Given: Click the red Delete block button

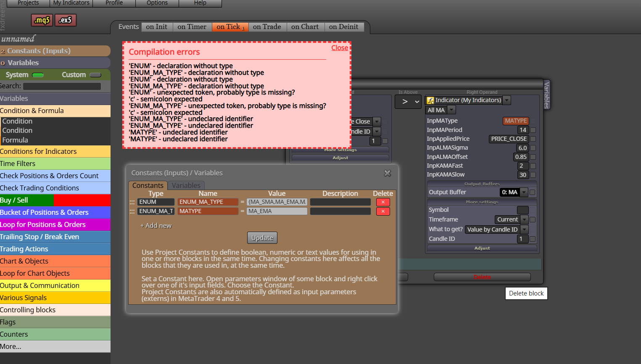Looking at the screenshot, I should point(482,277).
